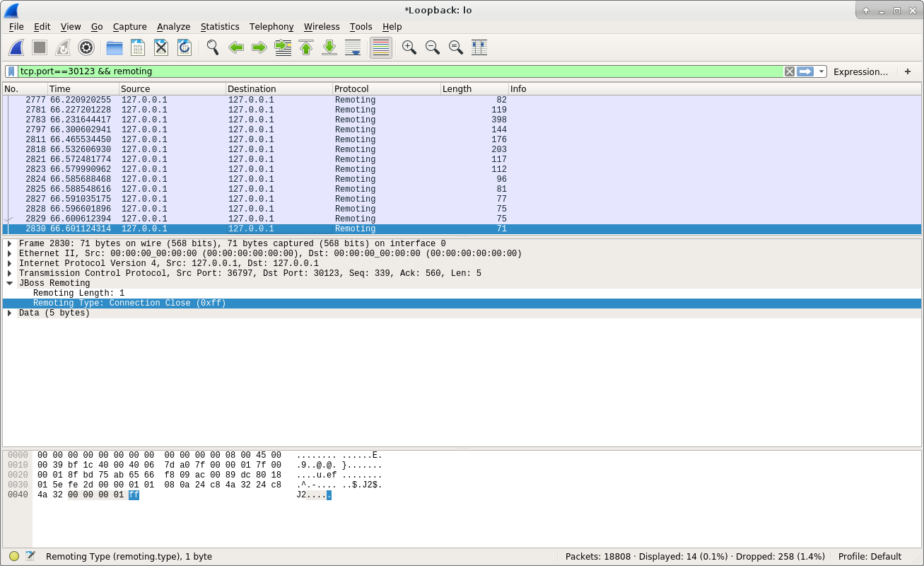924x566 pixels.
Task: Go to previous packet green arrow
Action: click(236, 48)
